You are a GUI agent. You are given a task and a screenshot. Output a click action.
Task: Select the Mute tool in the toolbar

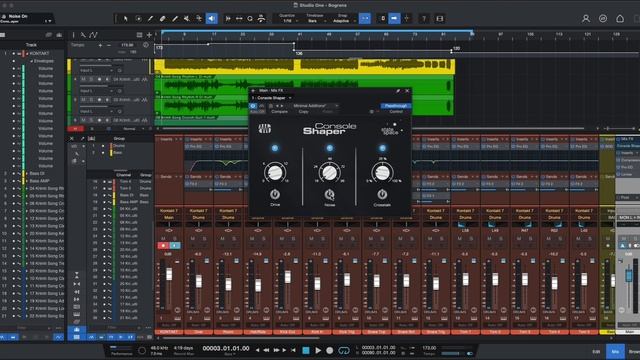pos(187,18)
